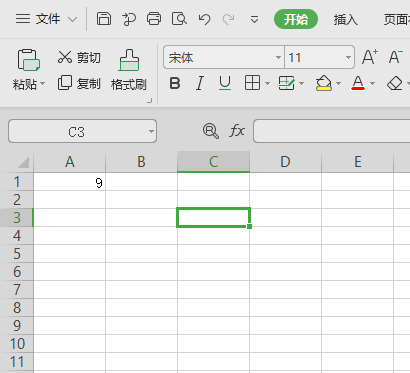Click the Copy button

[79, 83]
